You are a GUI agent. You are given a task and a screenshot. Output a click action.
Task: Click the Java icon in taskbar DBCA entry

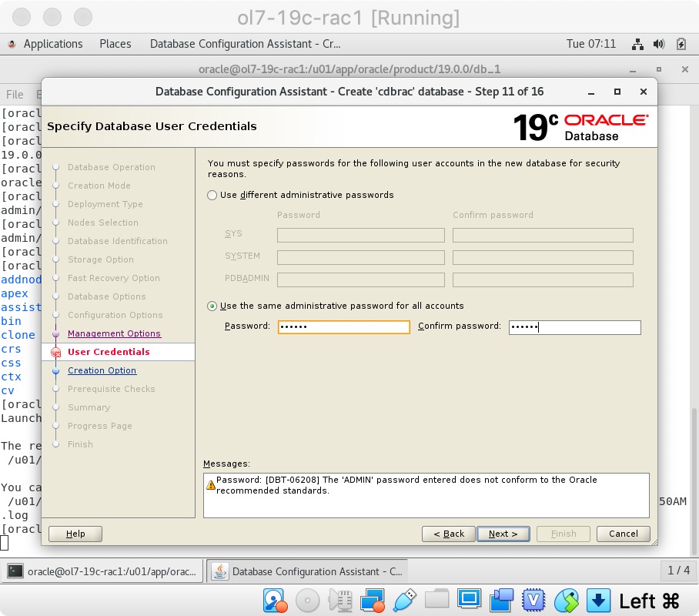point(219,571)
